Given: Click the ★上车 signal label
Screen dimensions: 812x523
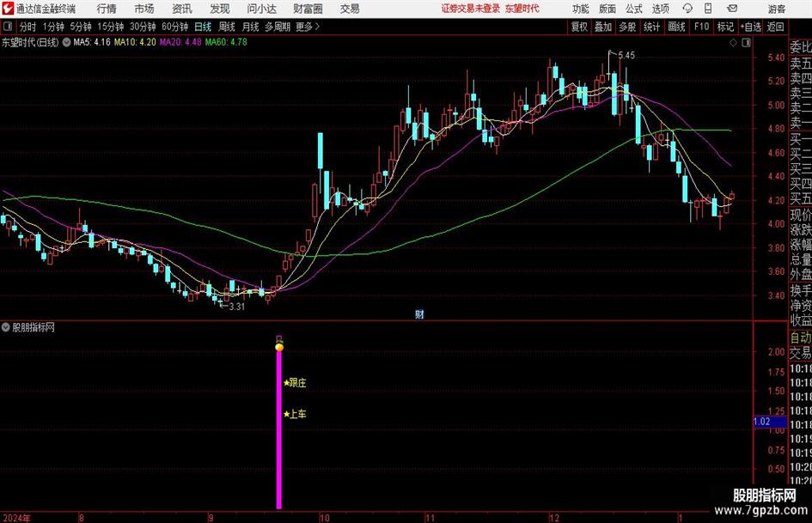Looking at the screenshot, I should pyautogui.click(x=296, y=414).
